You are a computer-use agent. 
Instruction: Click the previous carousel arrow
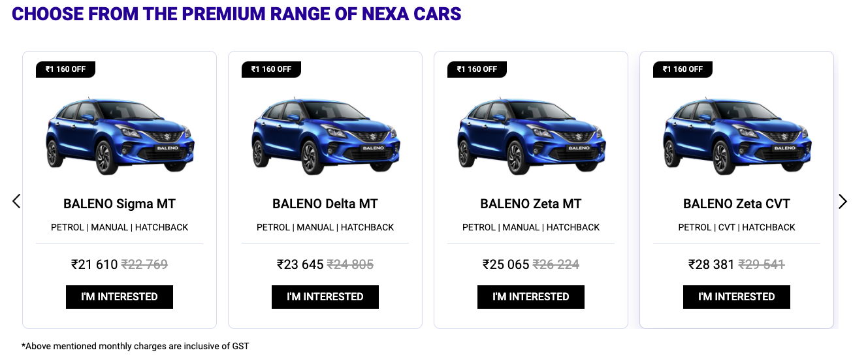click(17, 202)
